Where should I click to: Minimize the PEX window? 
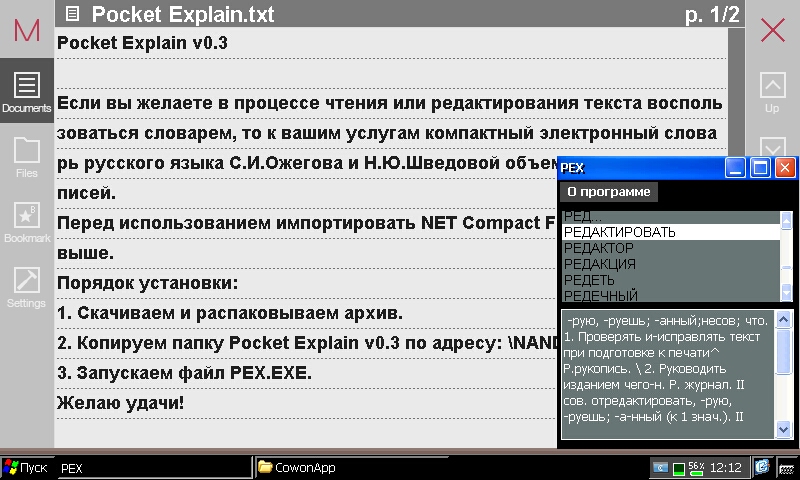pos(735,168)
